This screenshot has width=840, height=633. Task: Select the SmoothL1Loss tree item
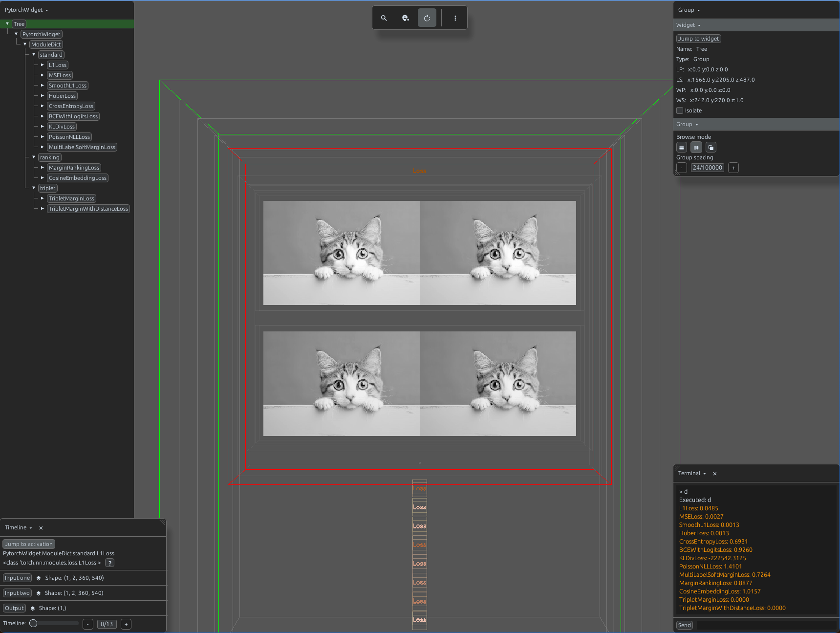(x=67, y=86)
